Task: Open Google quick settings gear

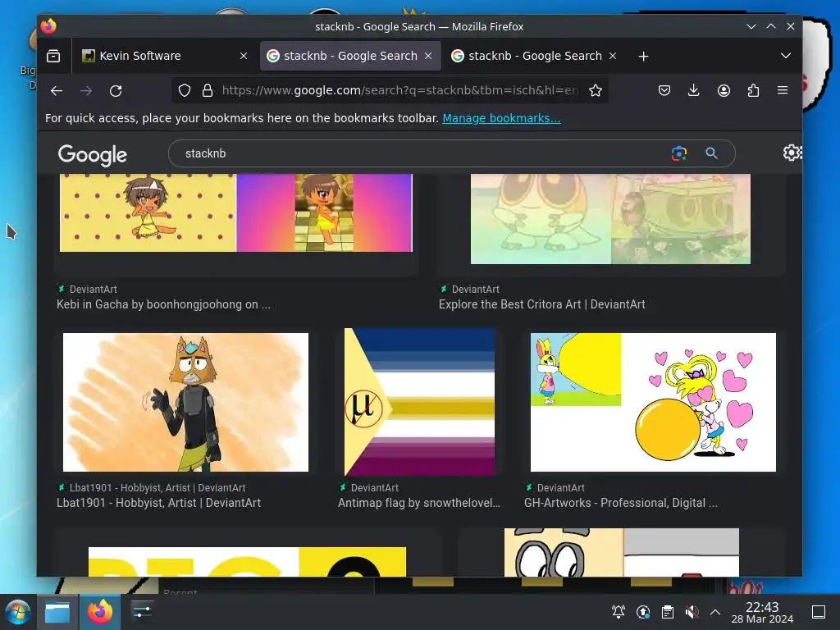Action: click(792, 153)
